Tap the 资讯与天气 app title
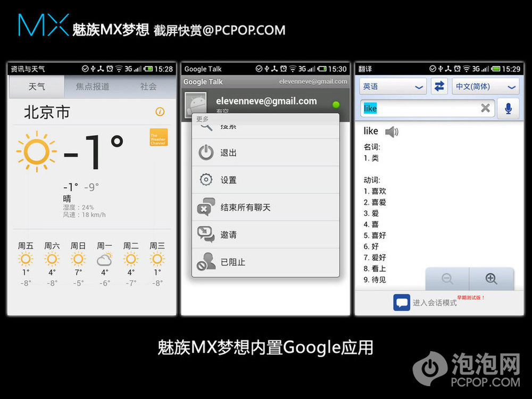Viewport: 532px width, 399px height. pyautogui.click(x=28, y=69)
